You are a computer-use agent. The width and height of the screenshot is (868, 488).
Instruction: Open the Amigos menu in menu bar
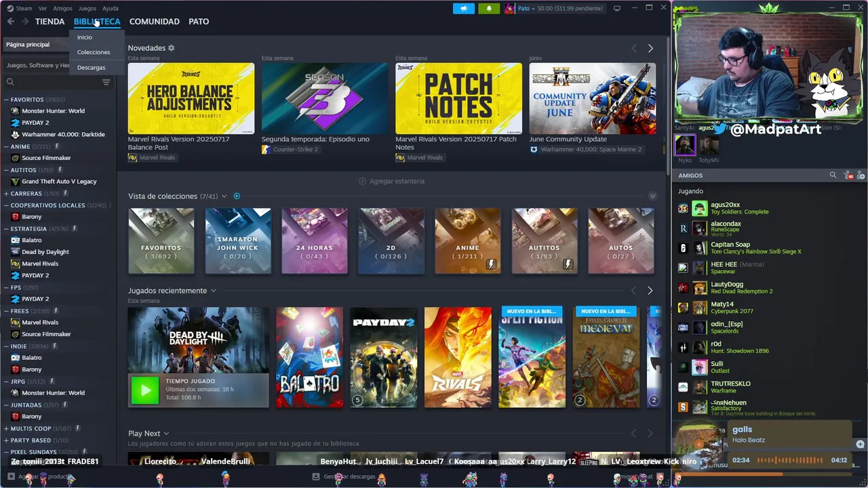click(x=62, y=8)
